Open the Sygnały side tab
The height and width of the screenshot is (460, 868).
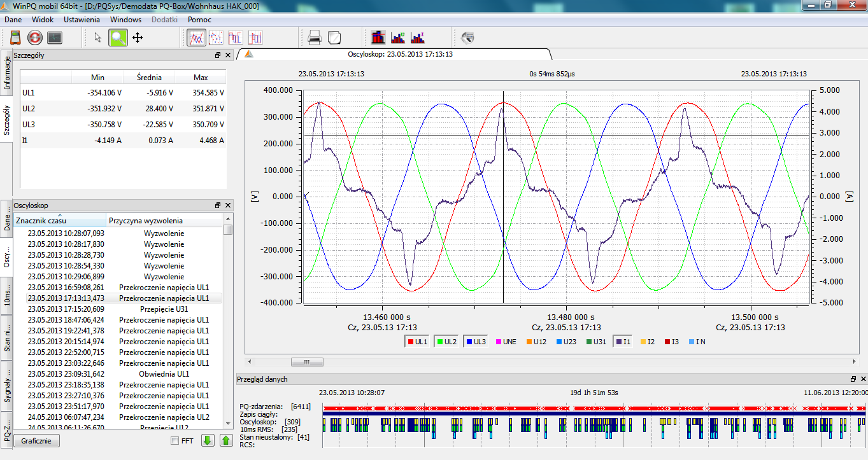(x=6, y=386)
